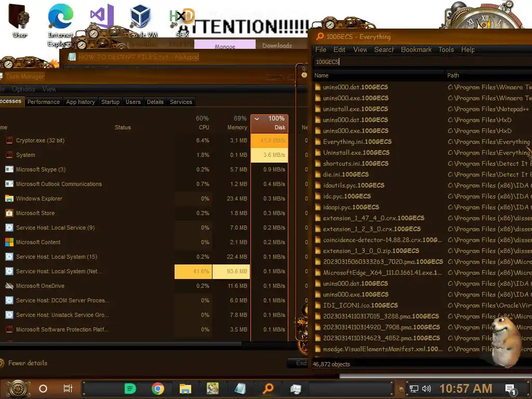Click the Task Manager horizontal scrollbar
Screen dimensions: 532x399
click(121, 344)
